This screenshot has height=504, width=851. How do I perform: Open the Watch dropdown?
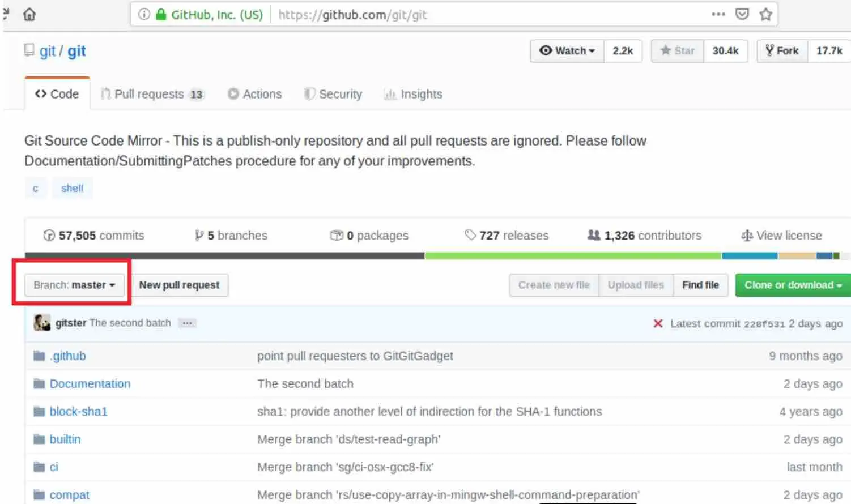click(x=567, y=51)
